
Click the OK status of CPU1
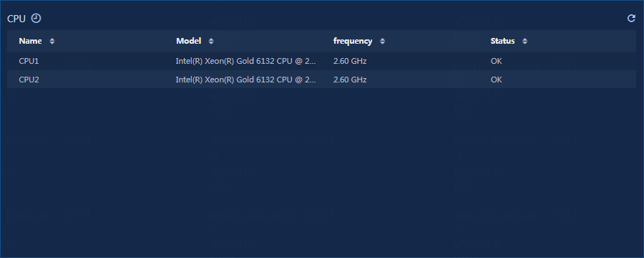(496, 62)
